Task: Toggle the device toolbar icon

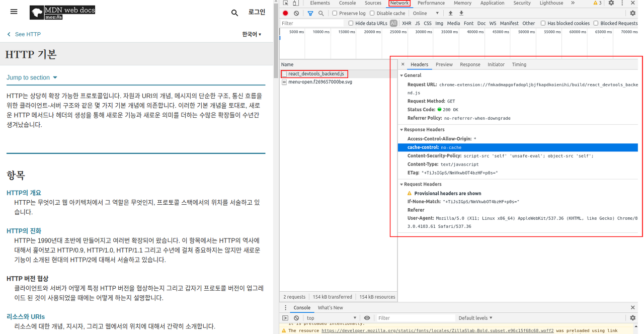Action: pyautogui.click(x=296, y=3)
